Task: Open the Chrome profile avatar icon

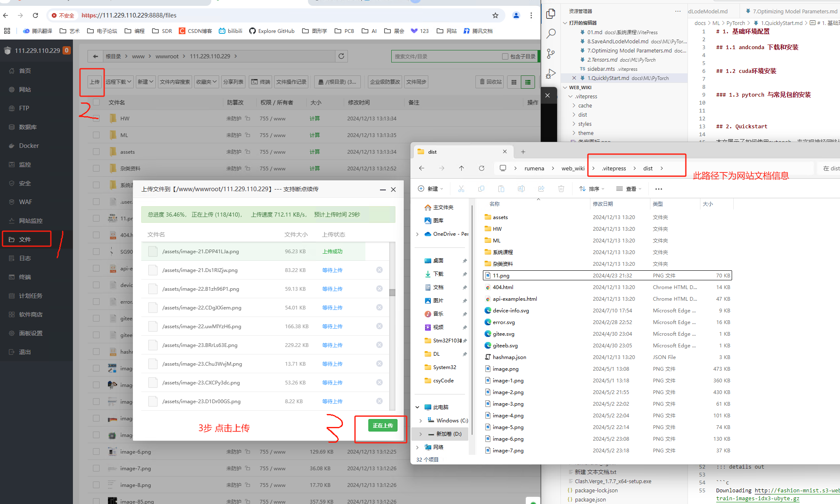Action: [x=516, y=15]
